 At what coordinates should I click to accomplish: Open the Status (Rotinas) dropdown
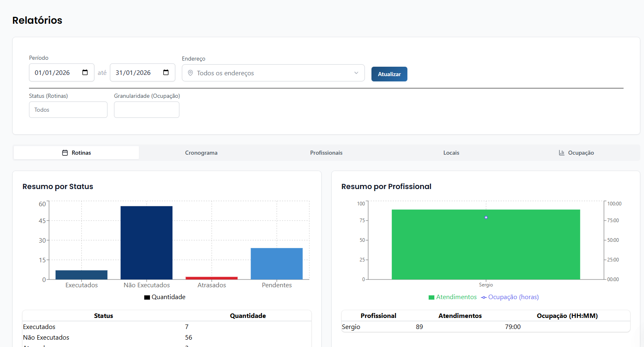click(x=68, y=110)
